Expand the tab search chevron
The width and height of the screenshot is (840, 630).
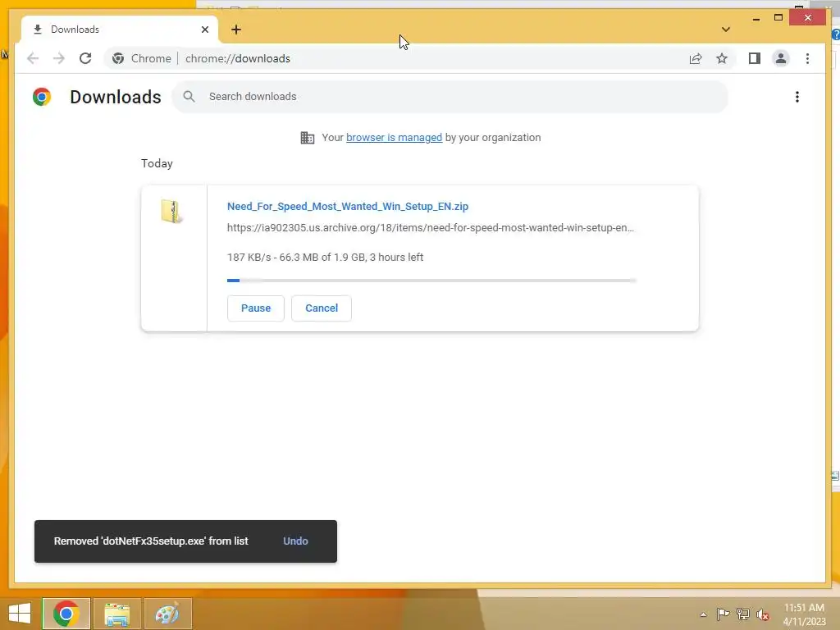pyautogui.click(x=725, y=30)
